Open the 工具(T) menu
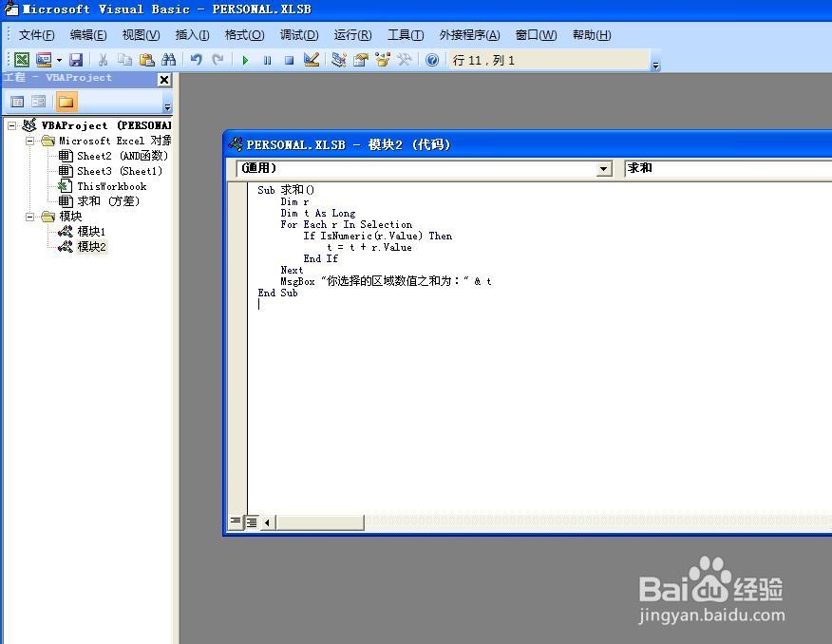The width and height of the screenshot is (832, 644). click(x=406, y=35)
